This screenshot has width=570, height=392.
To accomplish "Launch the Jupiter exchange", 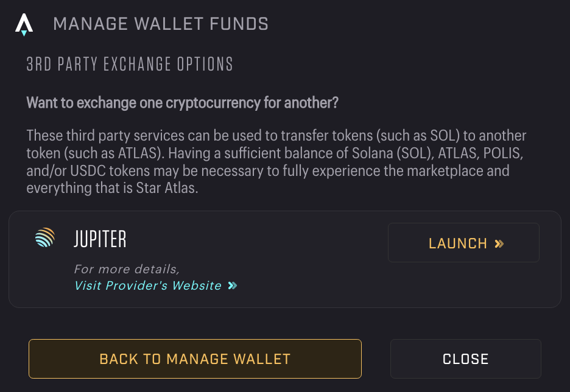I will pyautogui.click(x=463, y=243).
